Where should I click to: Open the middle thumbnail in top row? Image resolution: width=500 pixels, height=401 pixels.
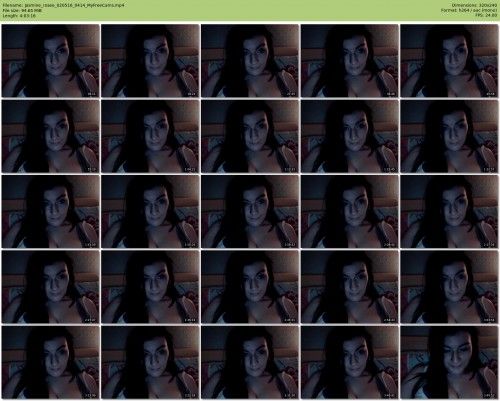tap(250, 61)
